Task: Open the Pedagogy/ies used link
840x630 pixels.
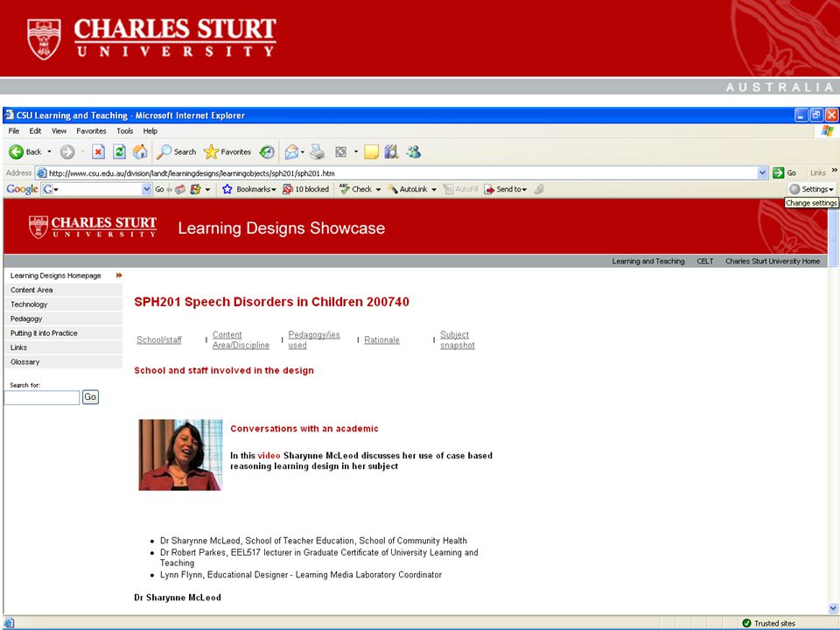Action: coord(314,339)
